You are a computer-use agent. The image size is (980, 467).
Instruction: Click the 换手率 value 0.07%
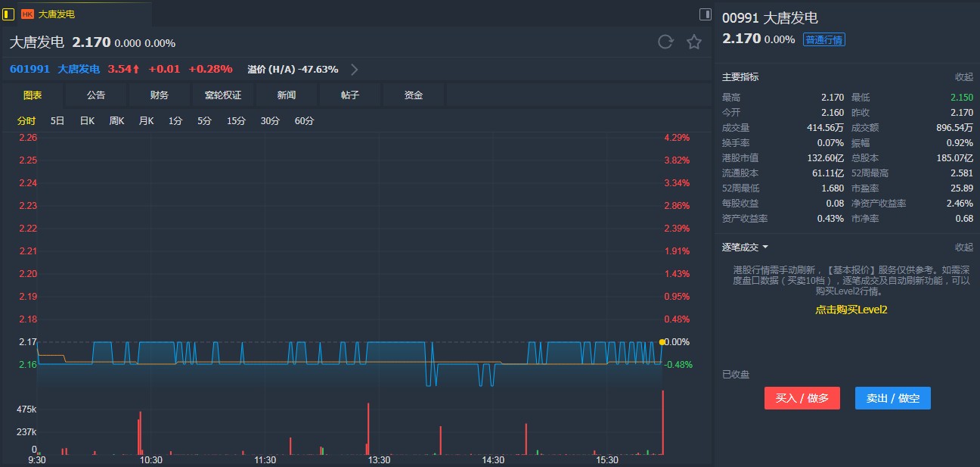point(830,143)
